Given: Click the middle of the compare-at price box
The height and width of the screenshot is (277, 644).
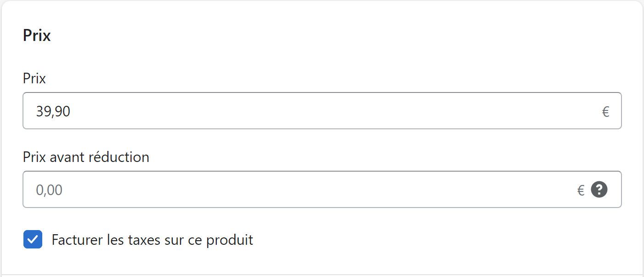Looking at the screenshot, I should [x=322, y=190].
